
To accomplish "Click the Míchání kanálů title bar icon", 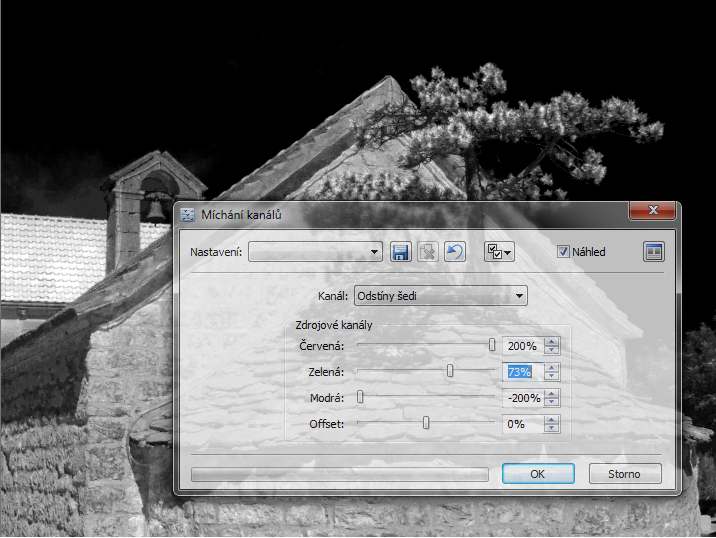I will coord(188,215).
